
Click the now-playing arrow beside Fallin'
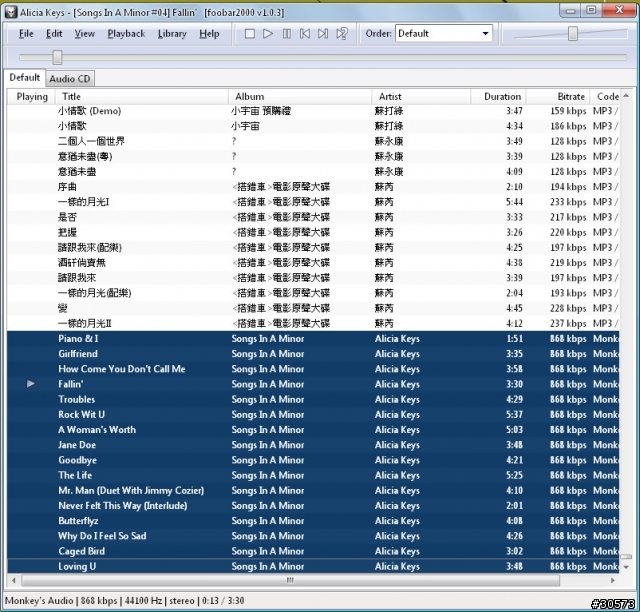coord(31,384)
